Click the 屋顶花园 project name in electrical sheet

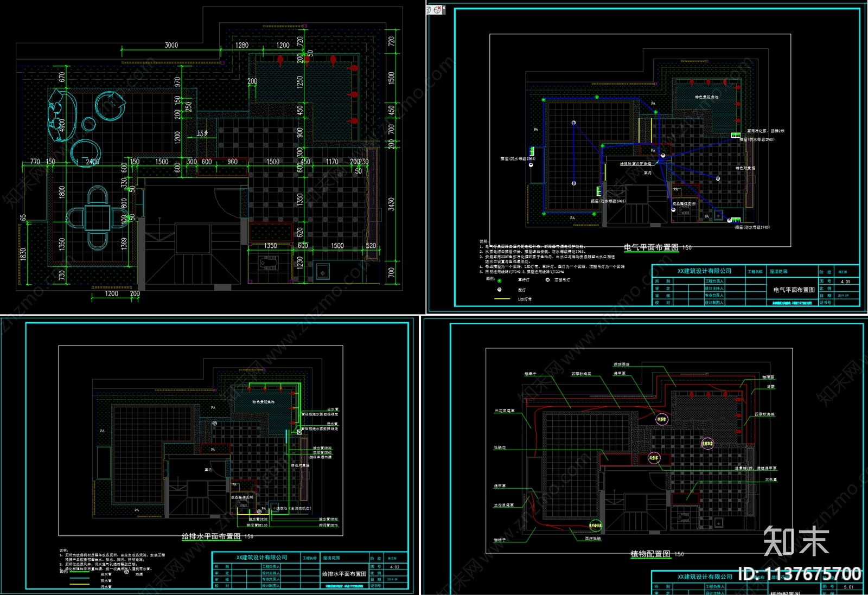(x=778, y=271)
